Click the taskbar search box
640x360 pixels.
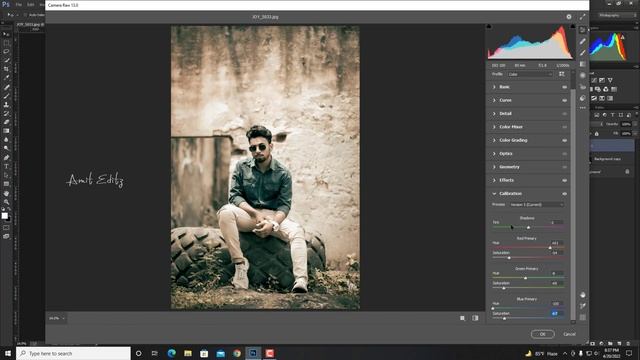[73, 353]
